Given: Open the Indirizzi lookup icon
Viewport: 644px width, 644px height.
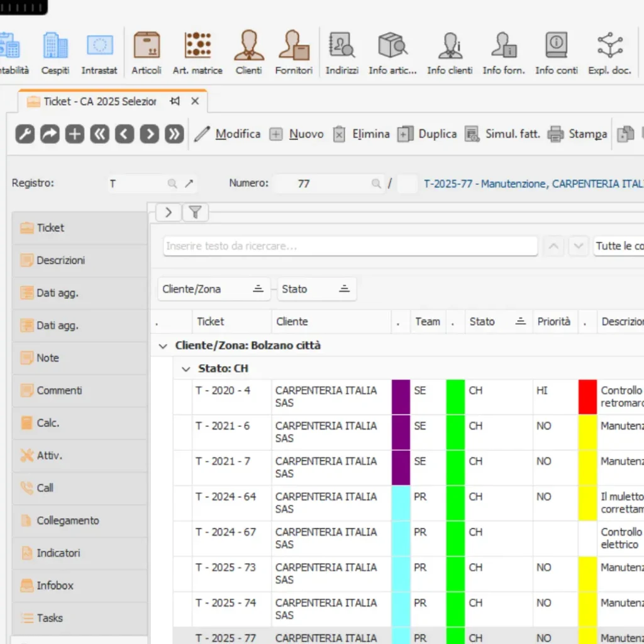Looking at the screenshot, I should (x=342, y=53).
